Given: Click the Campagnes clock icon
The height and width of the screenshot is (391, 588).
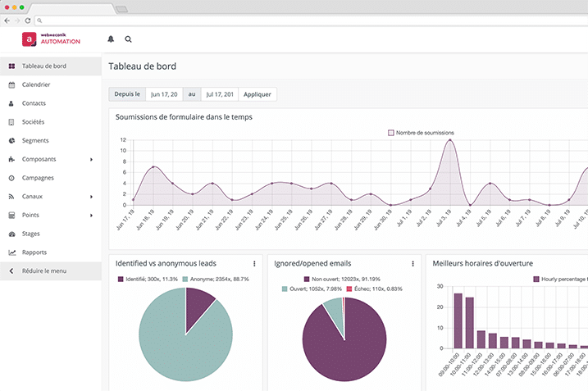Looking at the screenshot, I should point(11,178).
